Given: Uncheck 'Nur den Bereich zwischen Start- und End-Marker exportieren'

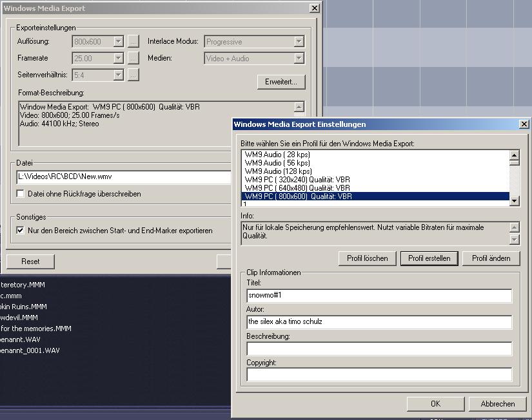Looking at the screenshot, I should coord(21,231).
